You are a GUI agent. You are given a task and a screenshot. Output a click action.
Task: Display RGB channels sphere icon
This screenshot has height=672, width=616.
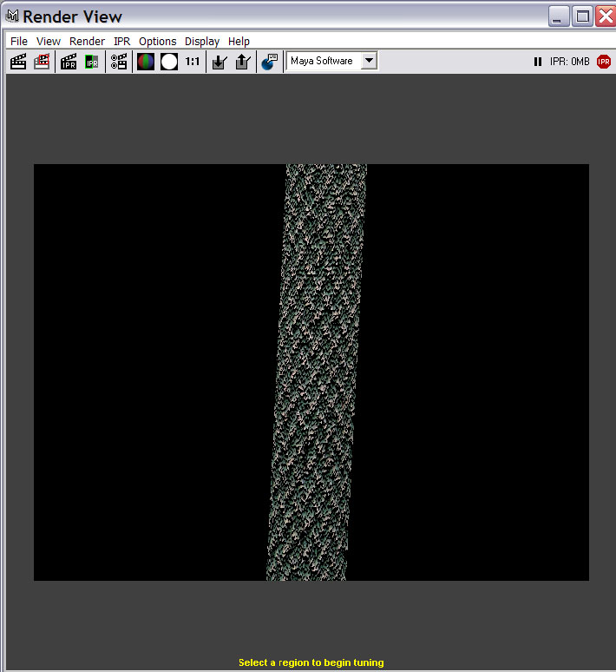click(146, 62)
